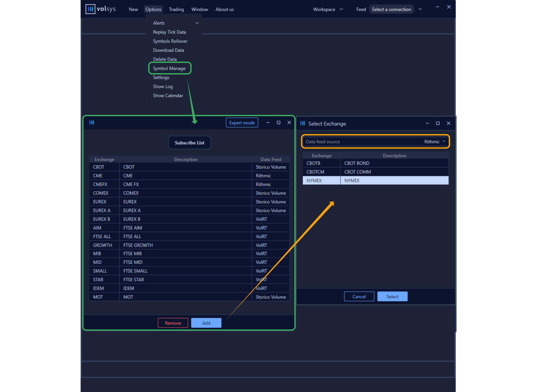Screen dimensions: 536x392
Task: Select the IDEM exchange cell
Action: 104,288
